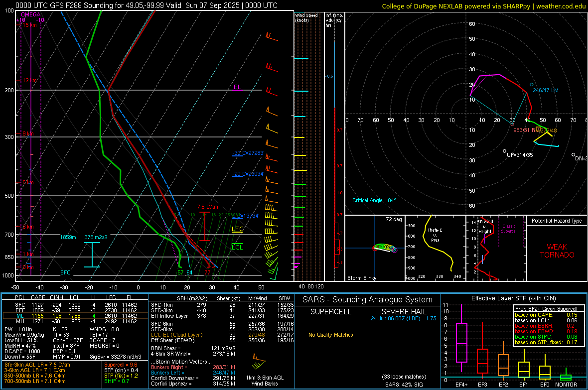Click the red '7.5 C/km' lapse rate label
The image size is (588, 390).
click(207, 207)
